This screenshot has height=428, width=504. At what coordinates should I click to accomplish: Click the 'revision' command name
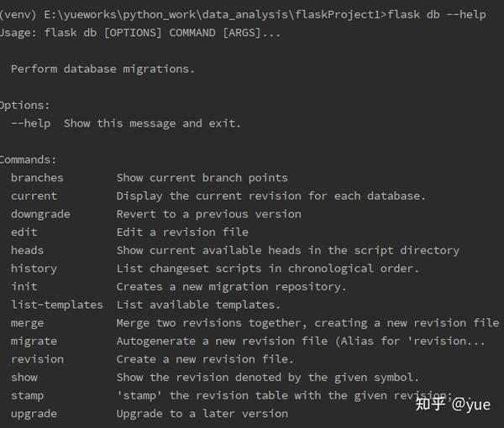click(37, 359)
